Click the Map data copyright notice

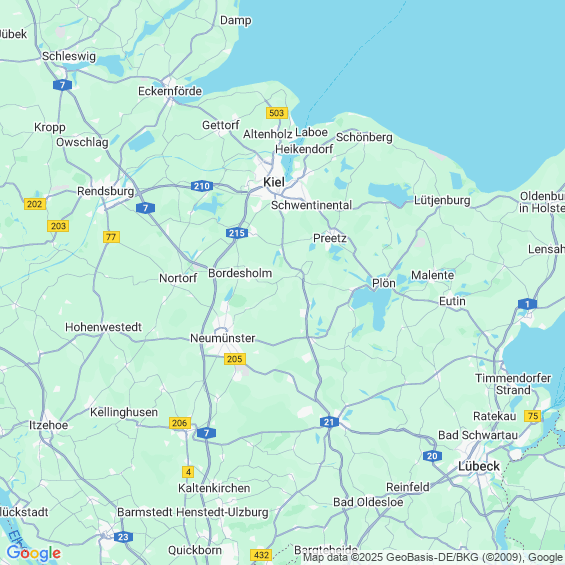click(434, 557)
